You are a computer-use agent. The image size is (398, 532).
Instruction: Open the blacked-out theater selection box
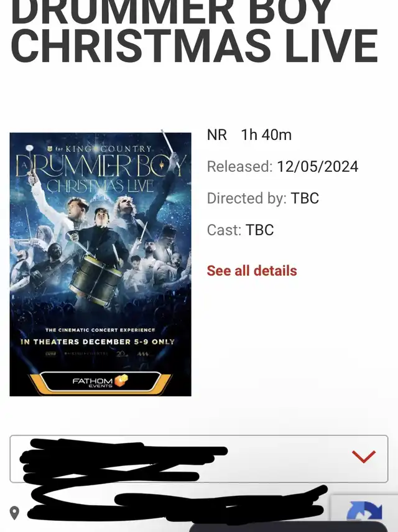(198, 459)
